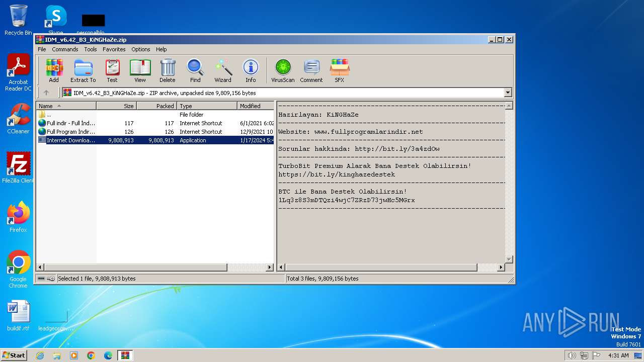Open the View toolbar icon

coord(140,71)
